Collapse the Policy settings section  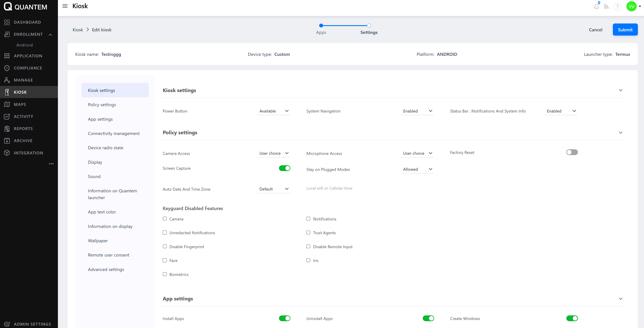tap(620, 132)
